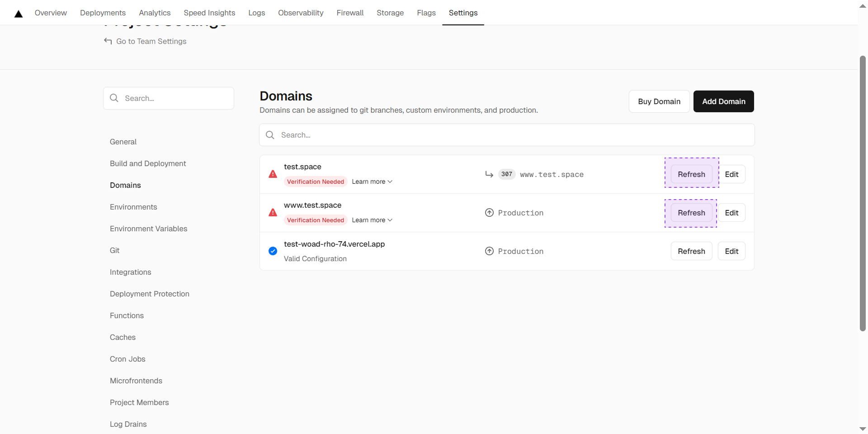Edit the test.space domain
Viewport: 868px width, 434px height.
click(731, 174)
